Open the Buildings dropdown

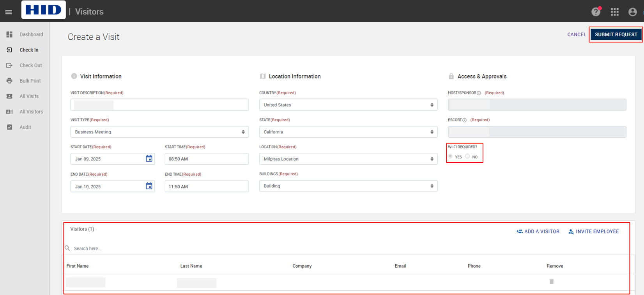point(348,186)
